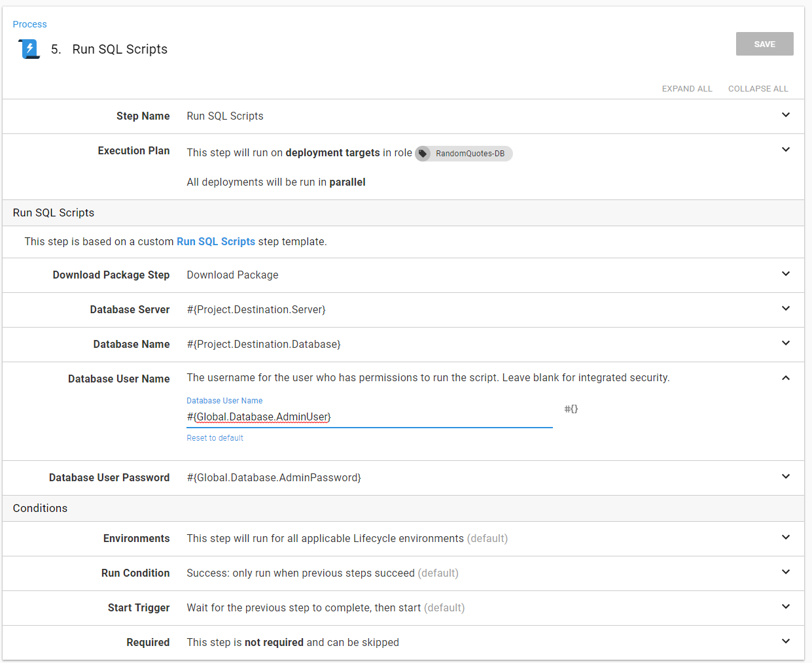The height and width of the screenshot is (663, 812).
Task: Expand the Execution Plan section
Action: [x=785, y=150]
